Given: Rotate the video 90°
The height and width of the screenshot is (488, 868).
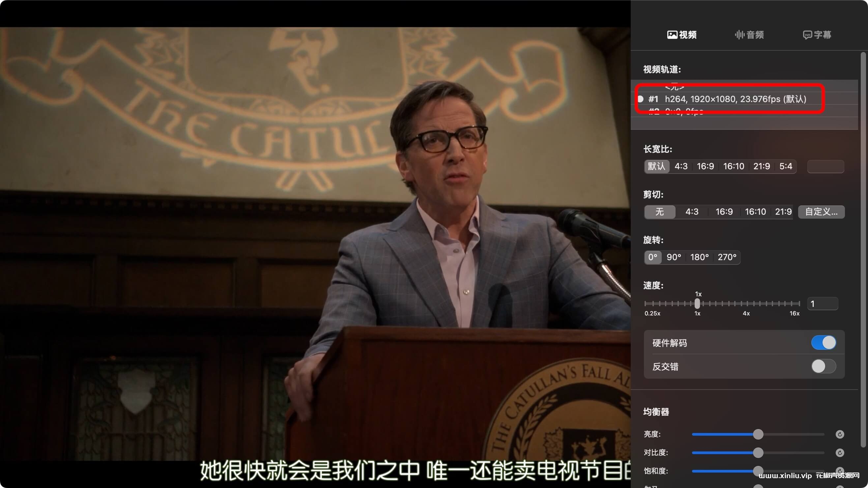Looking at the screenshot, I should click(674, 257).
